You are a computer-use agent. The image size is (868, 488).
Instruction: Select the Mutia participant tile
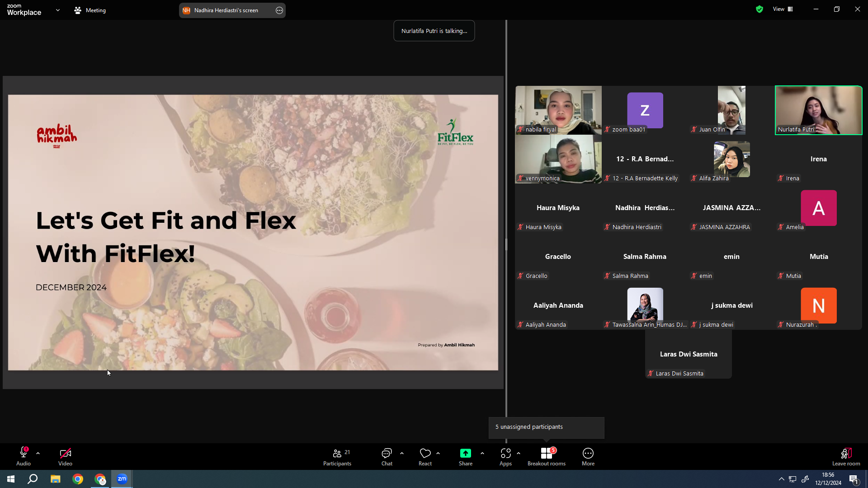click(x=819, y=257)
